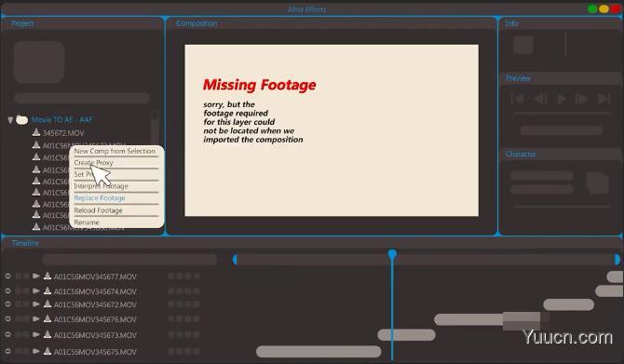This screenshot has height=364, width=624.
Task: Step forward one frame in Preview
Action: (x=581, y=99)
